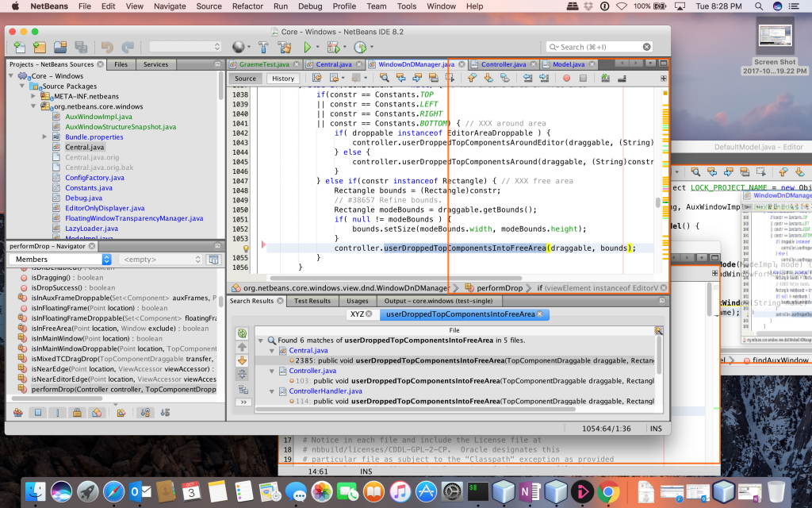
Task: Click the Search field in the toolbar
Action: pyautogui.click(x=599, y=47)
